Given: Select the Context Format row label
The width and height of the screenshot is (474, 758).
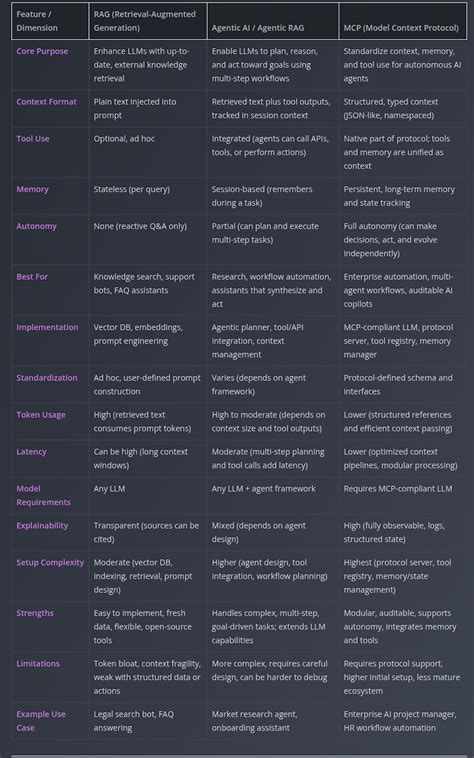Looking at the screenshot, I should point(46,102).
